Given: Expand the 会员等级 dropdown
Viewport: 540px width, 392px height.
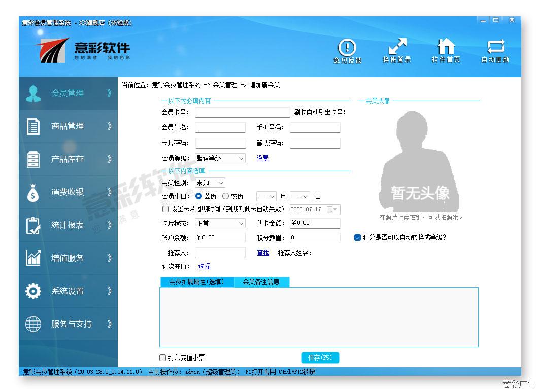Looking at the screenshot, I should pos(220,158).
